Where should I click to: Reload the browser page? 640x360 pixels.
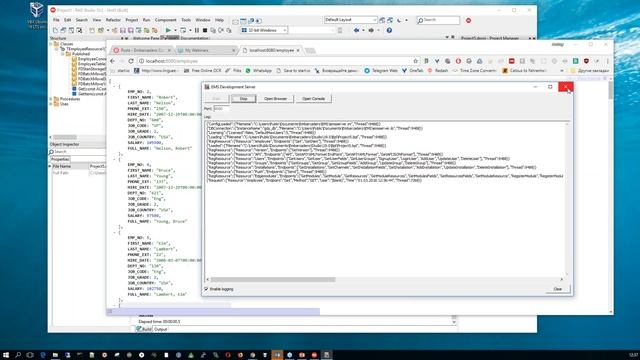(131, 61)
